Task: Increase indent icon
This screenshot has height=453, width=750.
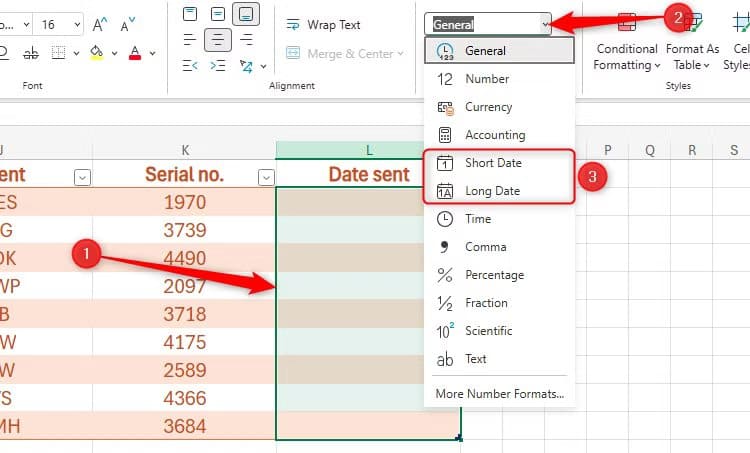Action: click(218, 66)
